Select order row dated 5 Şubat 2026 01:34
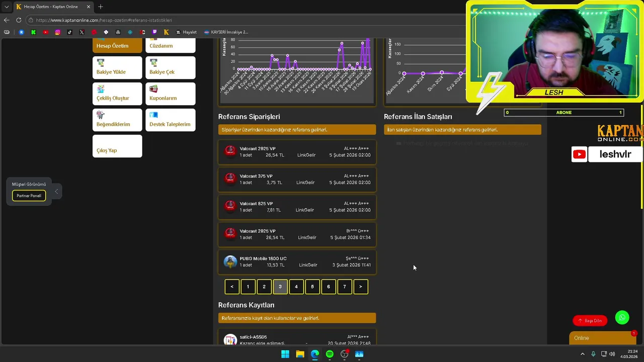644x362 pixels. pos(297,234)
